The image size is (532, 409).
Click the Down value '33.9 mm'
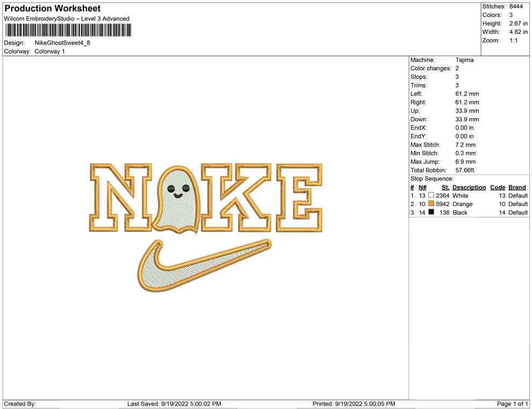(467, 119)
